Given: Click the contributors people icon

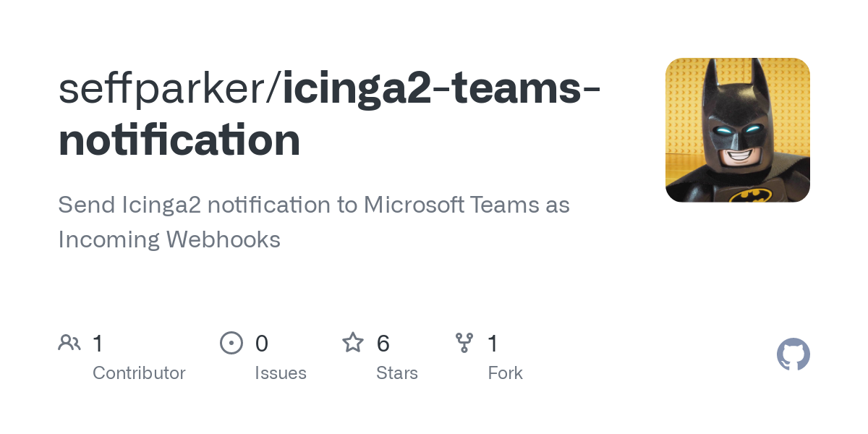Looking at the screenshot, I should [69, 343].
